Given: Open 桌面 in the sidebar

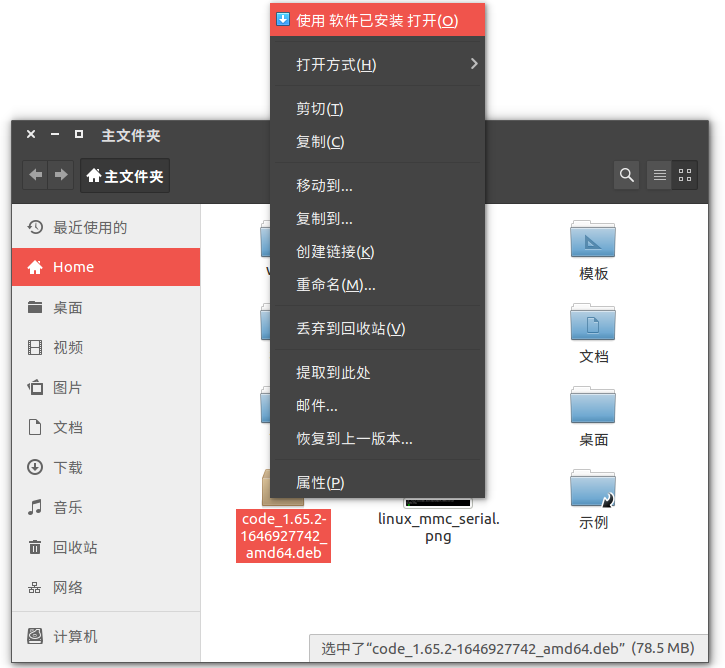Looking at the screenshot, I should [106, 307].
